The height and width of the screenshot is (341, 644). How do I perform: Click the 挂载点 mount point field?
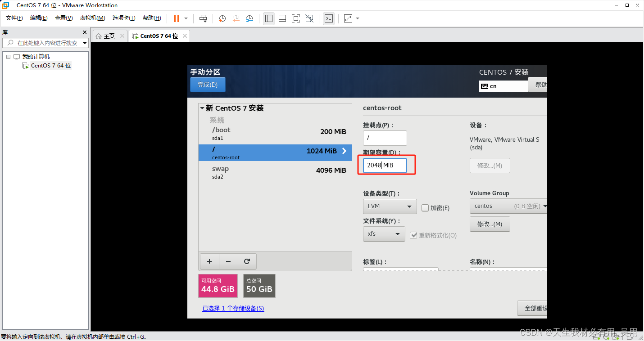[x=385, y=138]
